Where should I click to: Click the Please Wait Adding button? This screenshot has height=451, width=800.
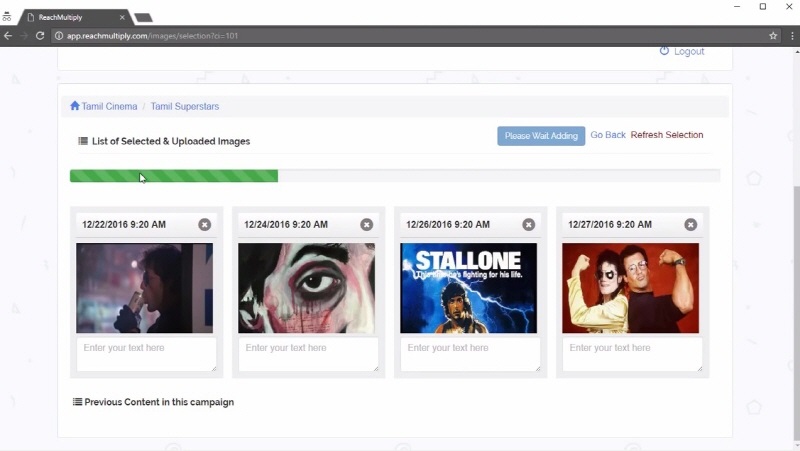[x=541, y=136]
